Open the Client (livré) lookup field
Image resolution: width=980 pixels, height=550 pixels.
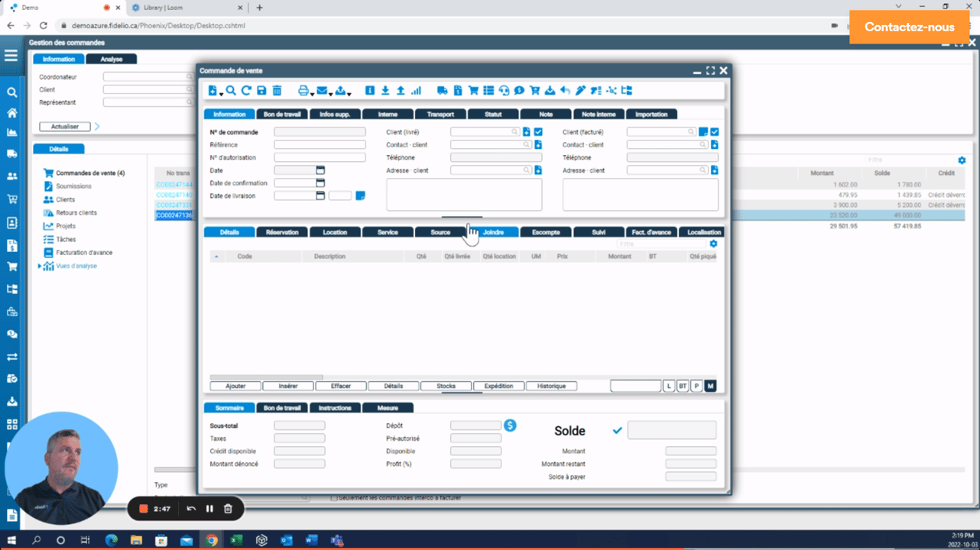pyautogui.click(x=485, y=132)
